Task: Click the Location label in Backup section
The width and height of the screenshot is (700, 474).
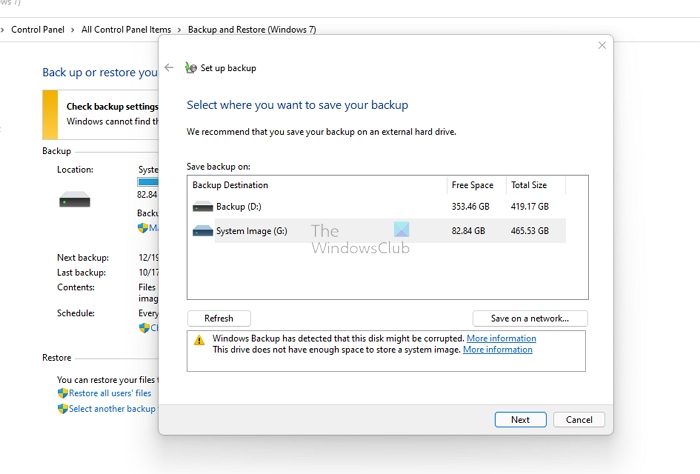Action: [x=75, y=170]
